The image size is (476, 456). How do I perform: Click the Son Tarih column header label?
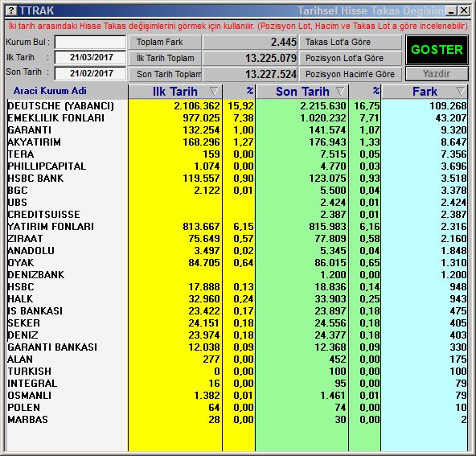[x=302, y=92]
